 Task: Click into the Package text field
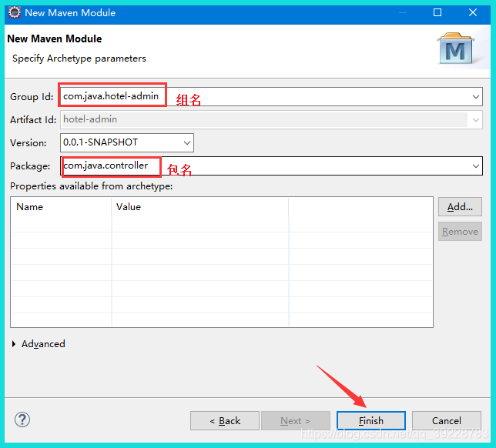[x=271, y=166]
